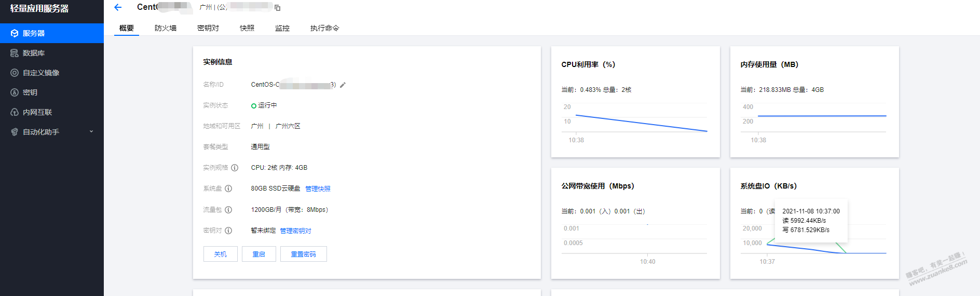Click the info icon beside 密钥对

pyautogui.click(x=228, y=231)
